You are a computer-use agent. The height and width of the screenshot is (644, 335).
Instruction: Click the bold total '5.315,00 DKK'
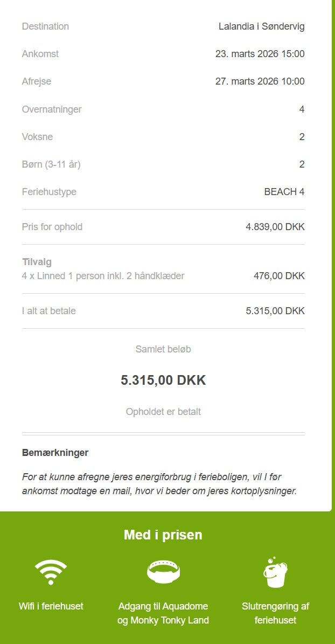point(163,380)
